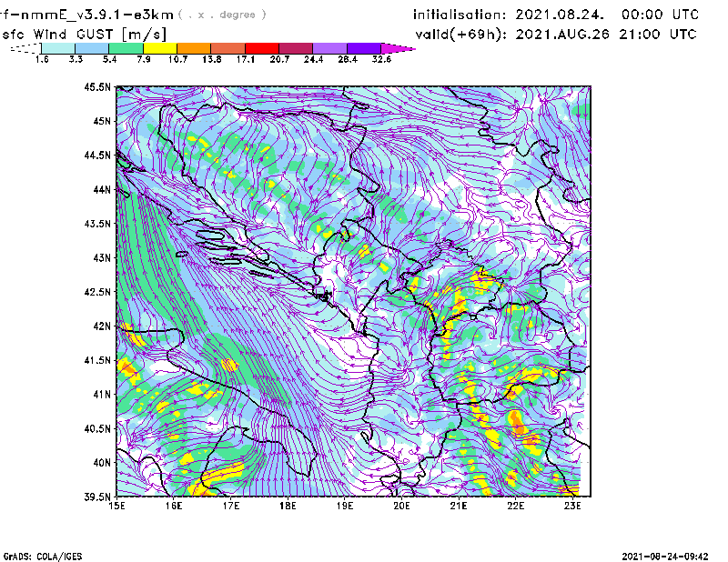
Task: Click the initialisation time 00:00 UTC
Action: click(661, 15)
